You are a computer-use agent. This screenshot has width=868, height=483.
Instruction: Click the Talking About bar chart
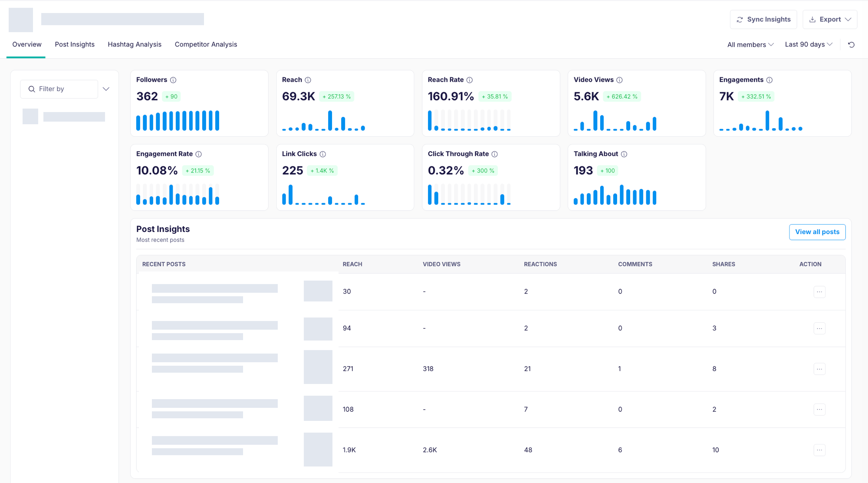(x=615, y=195)
